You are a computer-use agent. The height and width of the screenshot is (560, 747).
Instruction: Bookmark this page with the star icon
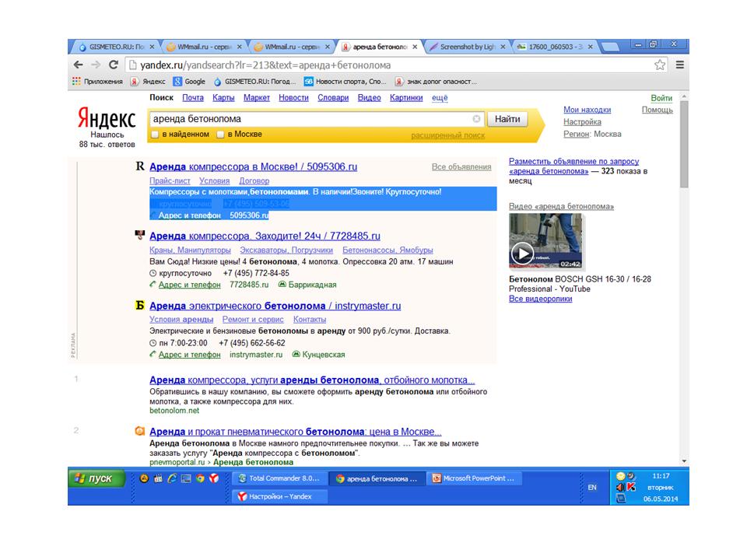[660, 65]
